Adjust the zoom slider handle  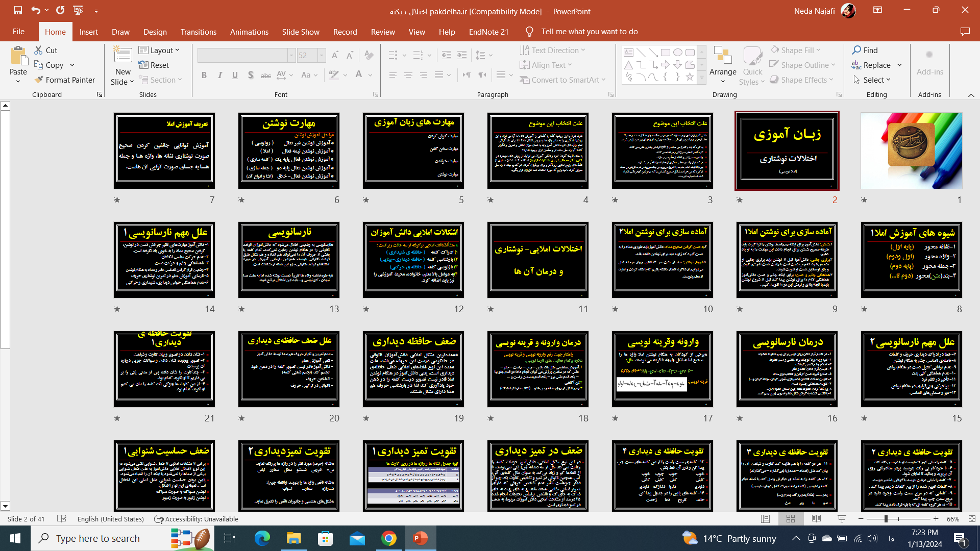(x=886, y=519)
